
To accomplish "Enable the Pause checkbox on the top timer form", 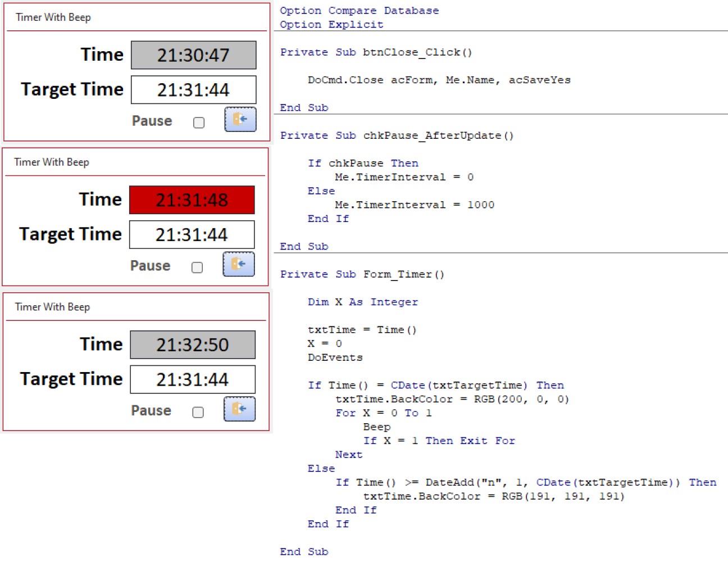I will [x=199, y=122].
